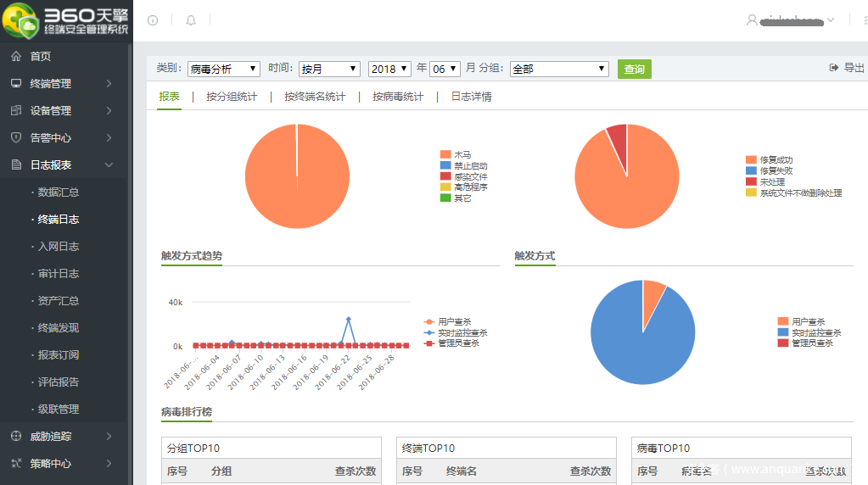868x485 pixels.
Task: Click the 策略中心 sidebar icon
Action: pos(15,463)
